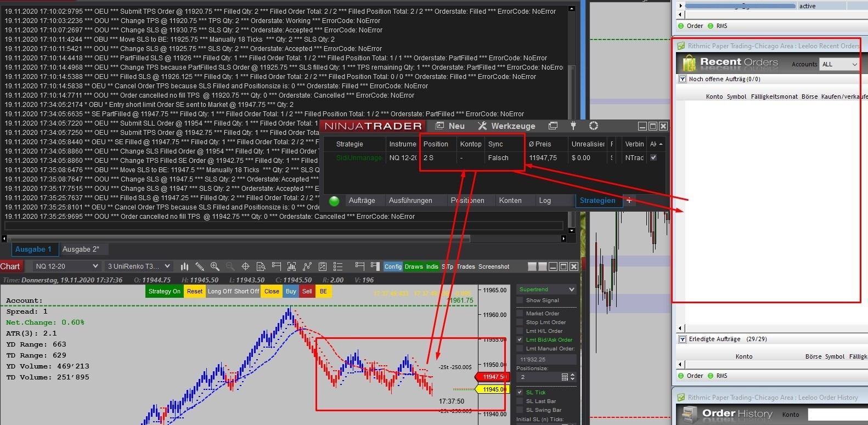Click the BE break-even button
The width and height of the screenshot is (868, 425).
323,291
